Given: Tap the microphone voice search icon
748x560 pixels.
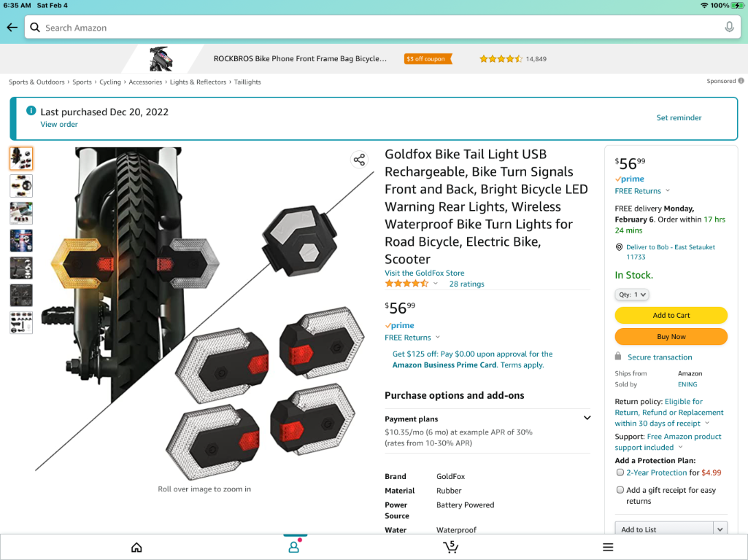Looking at the screenshot, I should pyautogui.click(x=729, y=27).
